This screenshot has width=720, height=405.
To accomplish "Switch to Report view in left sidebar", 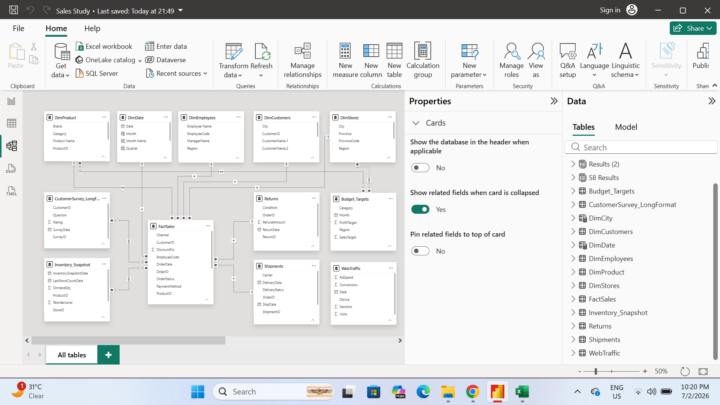I will (11, 101).
